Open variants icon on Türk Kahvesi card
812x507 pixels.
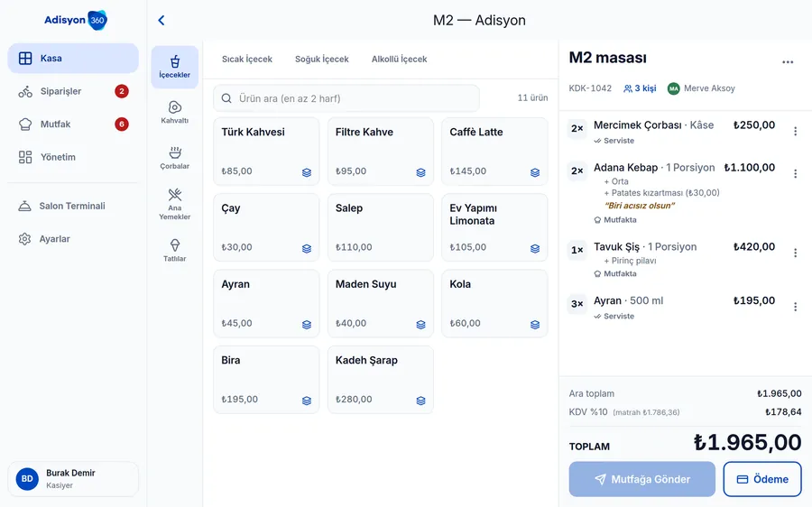[x=307, y=172]
